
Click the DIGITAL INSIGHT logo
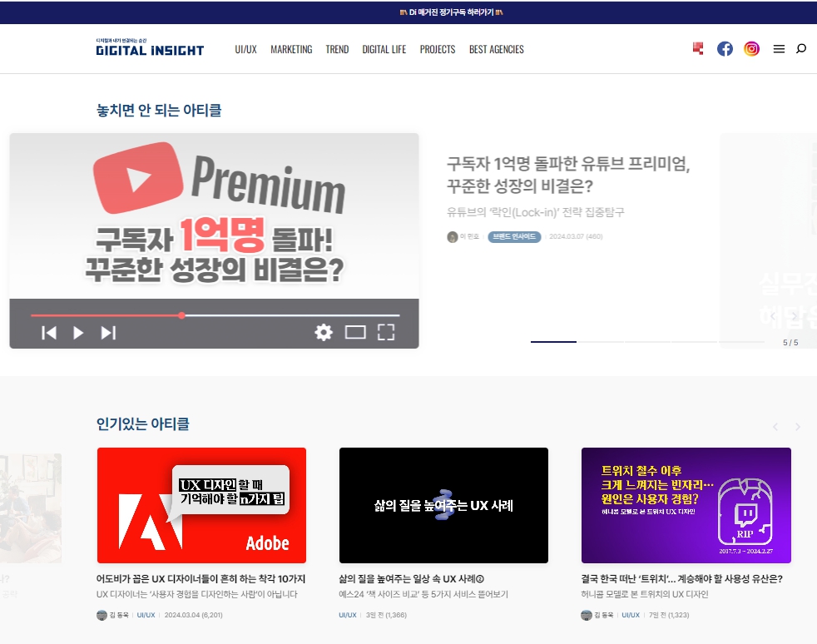tap(149, 48)
